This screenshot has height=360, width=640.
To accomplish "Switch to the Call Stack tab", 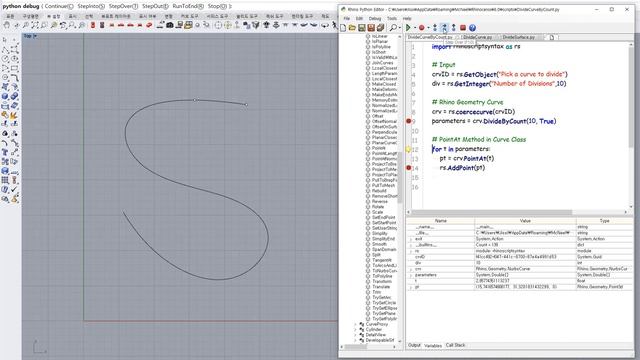I will (455, 345).
